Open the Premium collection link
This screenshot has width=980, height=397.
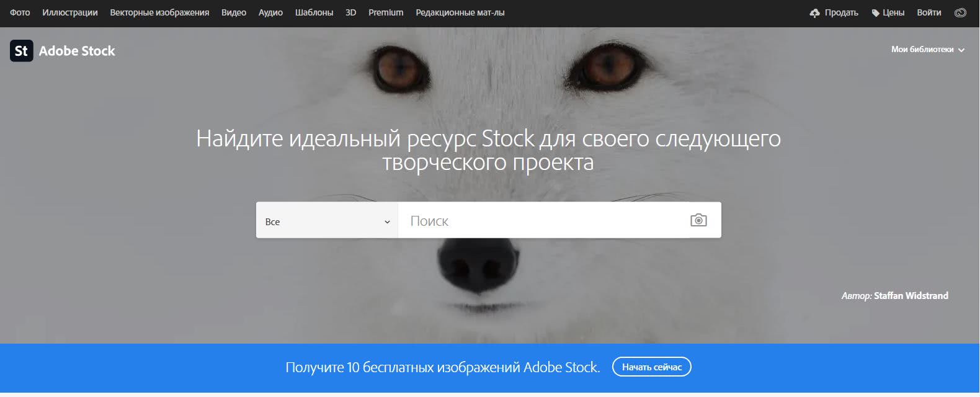click(x=386, y=12)
